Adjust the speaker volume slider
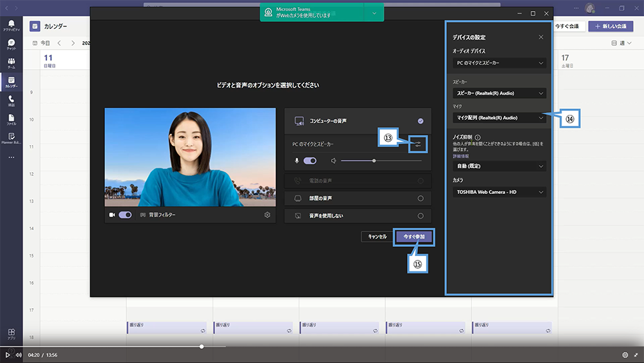Viewport: 644px width, 363px height. [374, 161]
